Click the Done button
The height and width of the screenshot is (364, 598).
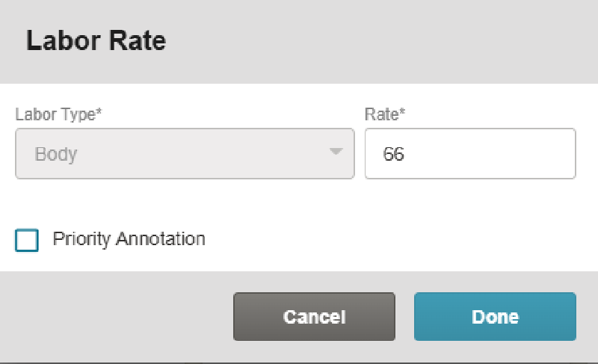pyautogui.click(x=495, y=317)
